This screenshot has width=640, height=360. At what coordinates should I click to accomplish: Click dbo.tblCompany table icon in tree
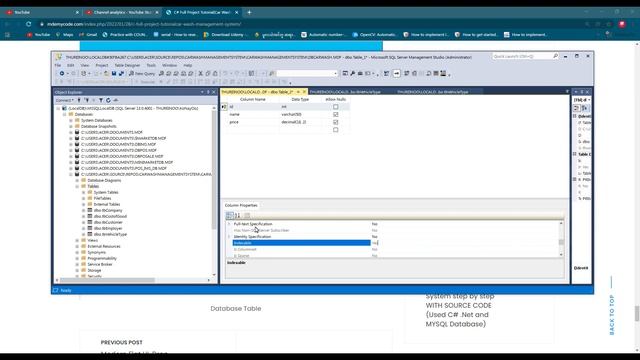coord(90,210)
